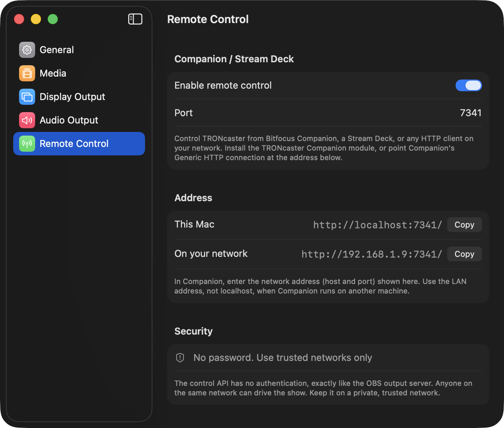Image resolution: width=504 pixels, height=428 pixels.
Task: Switch to Audio Output label
Action: tap(69, 120)
